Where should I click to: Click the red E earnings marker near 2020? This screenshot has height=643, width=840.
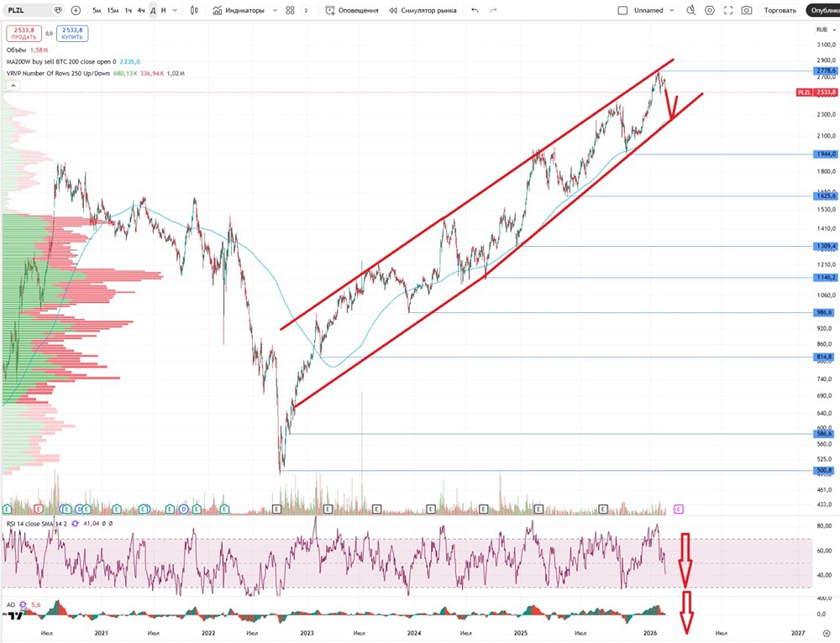tap(39, 509)
